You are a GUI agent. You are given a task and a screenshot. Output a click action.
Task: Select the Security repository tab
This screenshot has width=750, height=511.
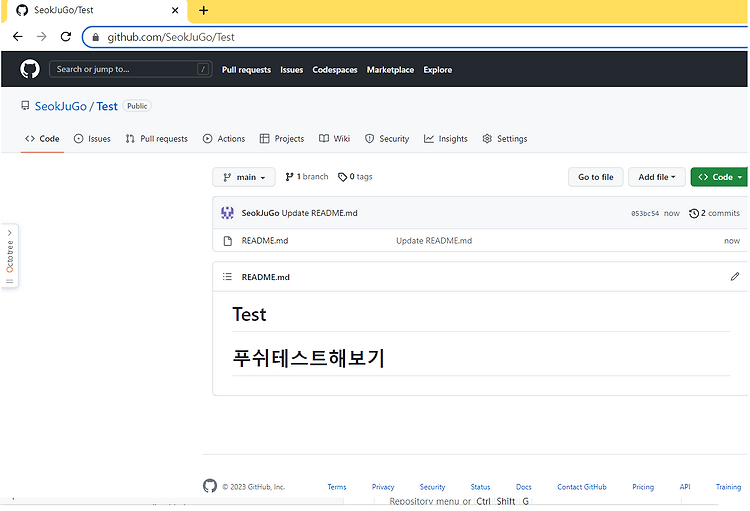point(387,139)
